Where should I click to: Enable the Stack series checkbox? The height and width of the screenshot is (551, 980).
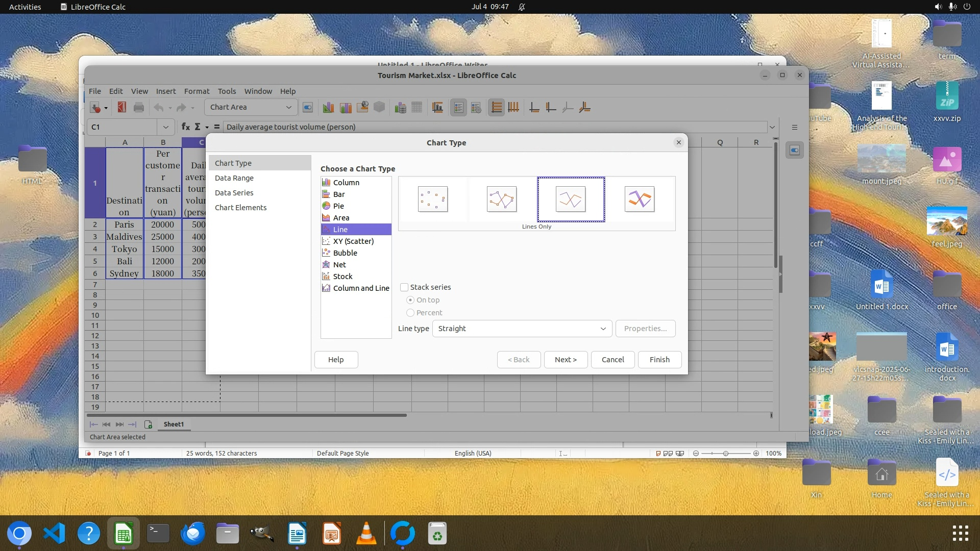pos(404,287)
